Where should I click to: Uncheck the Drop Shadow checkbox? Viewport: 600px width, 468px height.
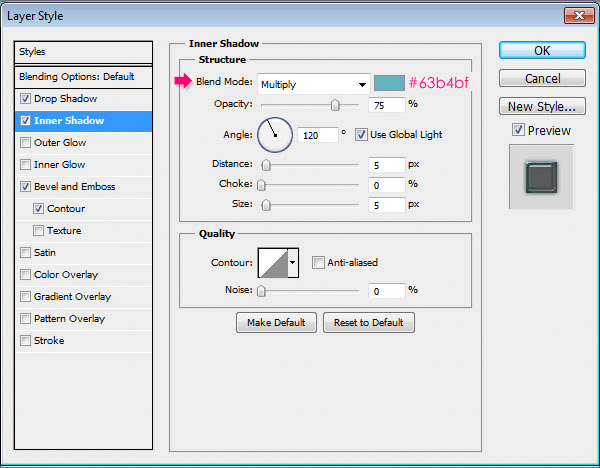pos(25,99)
